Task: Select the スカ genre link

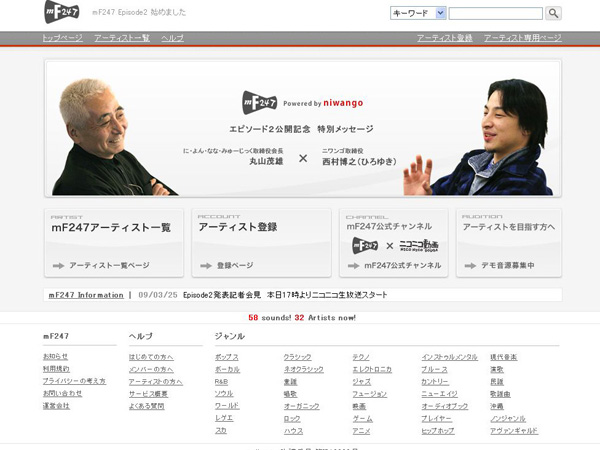Action: pyautogui.click(x=220, y=430)
